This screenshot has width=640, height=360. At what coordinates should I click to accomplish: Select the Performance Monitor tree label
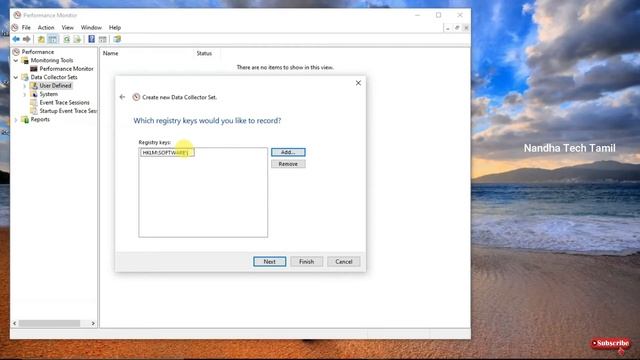67,69
